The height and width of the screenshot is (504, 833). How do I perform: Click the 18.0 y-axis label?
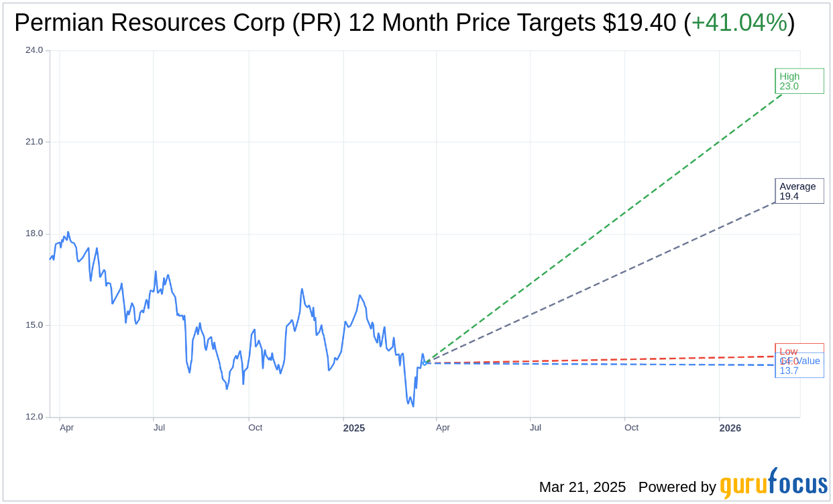(34, 234)
